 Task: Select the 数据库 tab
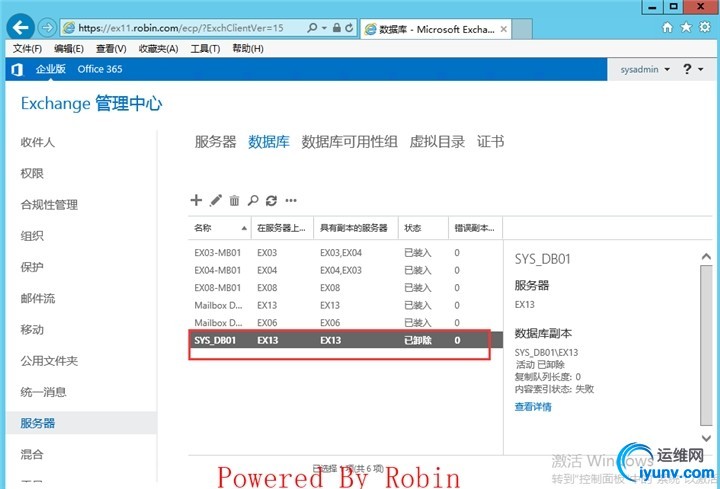[269, 141]
